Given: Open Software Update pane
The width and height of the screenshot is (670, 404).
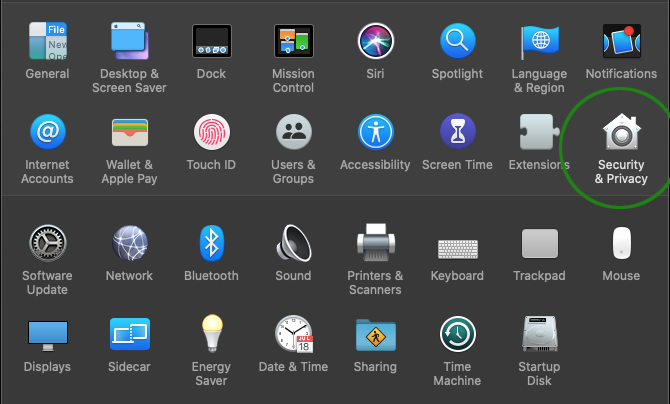Looking at the screenshot, I should (47, 243).
